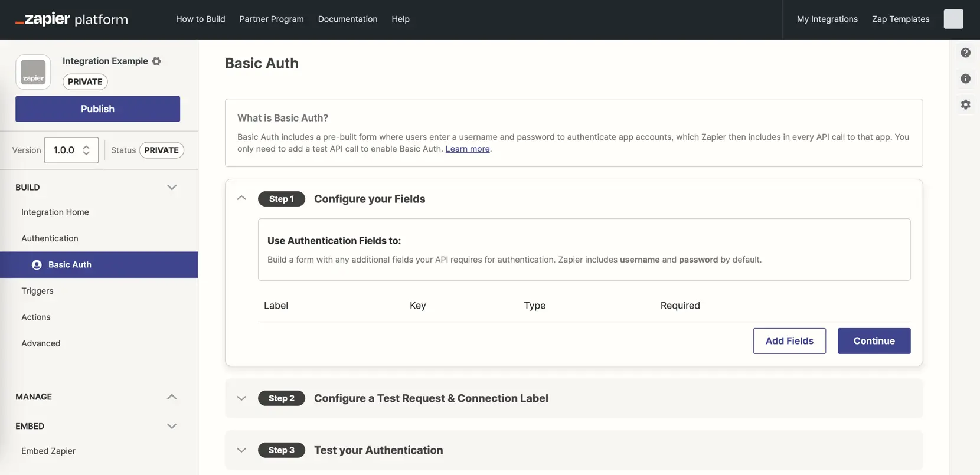This screenshot has width=980, height=475.
Task: Click the Basic Auth page title
Action: [x=262, y=63]
